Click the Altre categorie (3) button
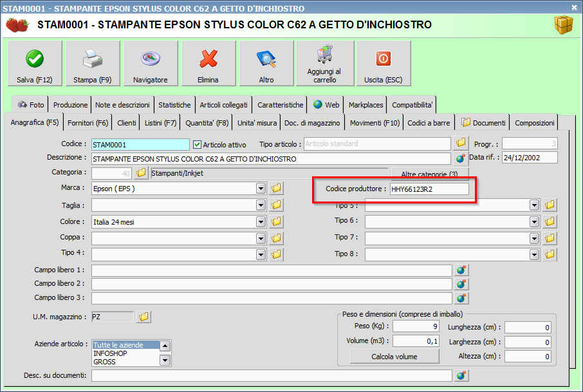This screenshot has height=392, width=583. click(429, 174)
